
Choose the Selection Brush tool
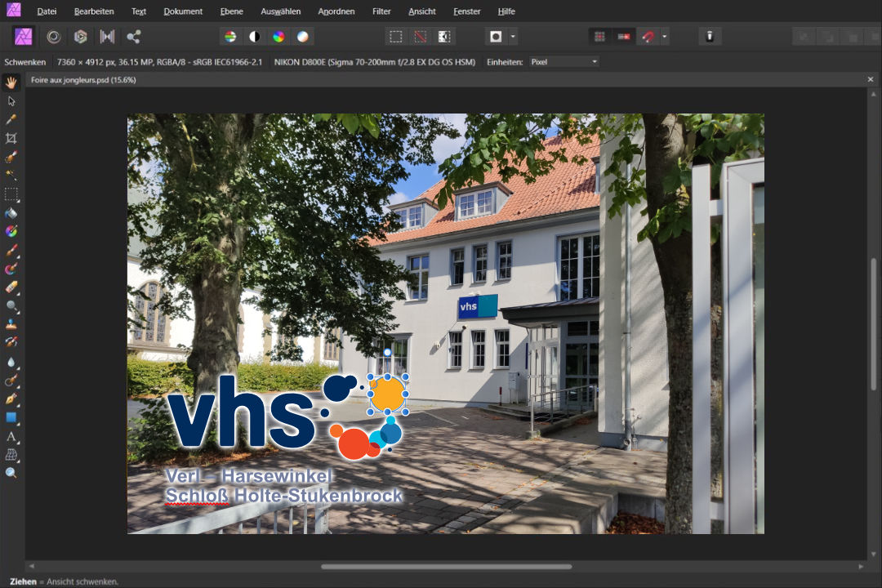(11, 157)
